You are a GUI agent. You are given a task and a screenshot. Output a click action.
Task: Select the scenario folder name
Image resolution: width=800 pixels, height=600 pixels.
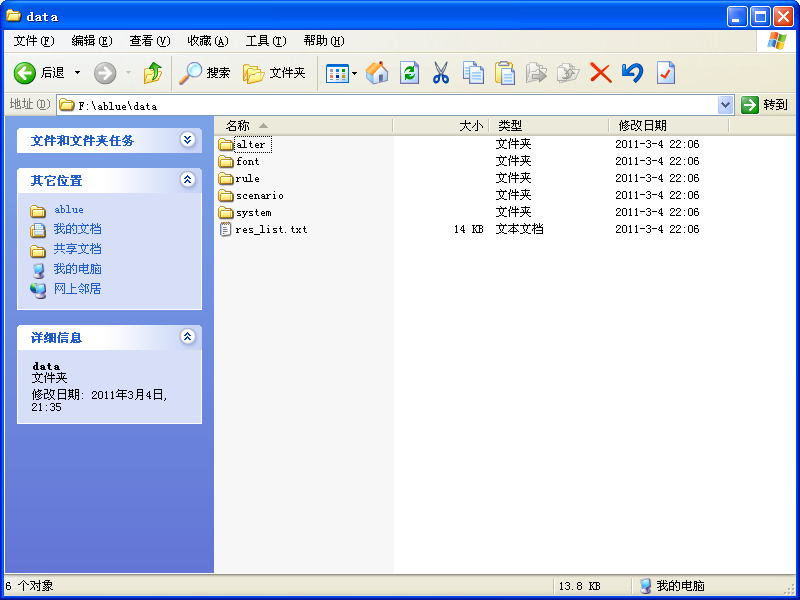(260, 195)
